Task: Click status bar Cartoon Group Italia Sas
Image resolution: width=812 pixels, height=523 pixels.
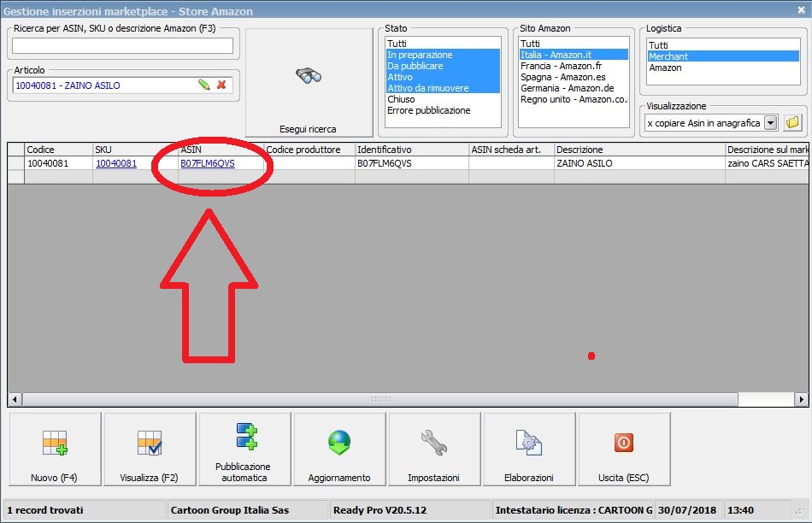Action: 230,510
